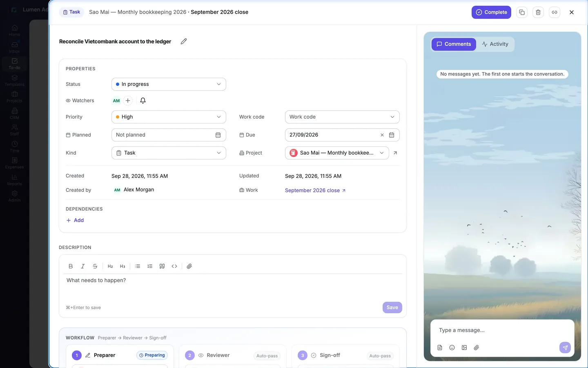Toggle italic formatting in description

point(83,266)
